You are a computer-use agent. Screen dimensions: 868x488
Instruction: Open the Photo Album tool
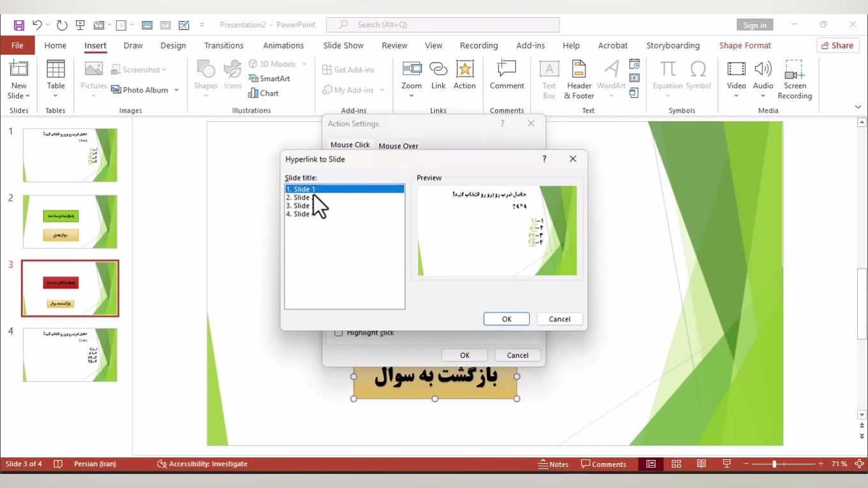tap(139, 90)
